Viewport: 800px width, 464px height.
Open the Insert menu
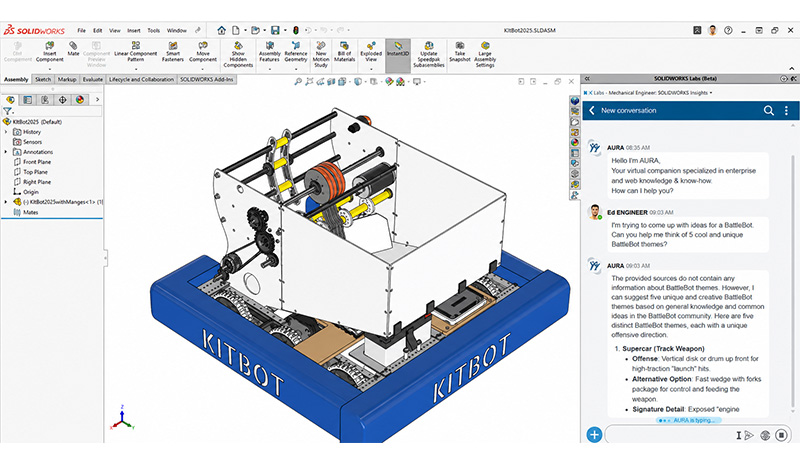pos(134,30)
